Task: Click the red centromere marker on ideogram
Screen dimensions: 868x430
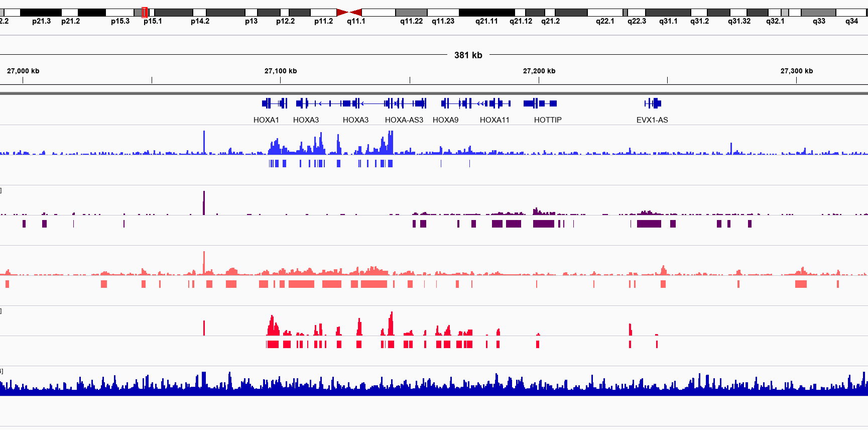Action: [x=349, y=12]
